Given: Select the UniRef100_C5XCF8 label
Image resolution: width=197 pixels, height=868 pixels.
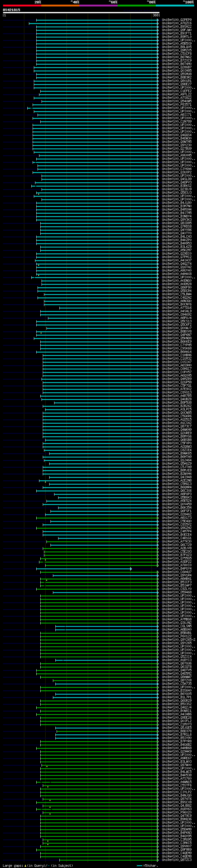Looking at the screenshot, I should (x=177, y=54).
